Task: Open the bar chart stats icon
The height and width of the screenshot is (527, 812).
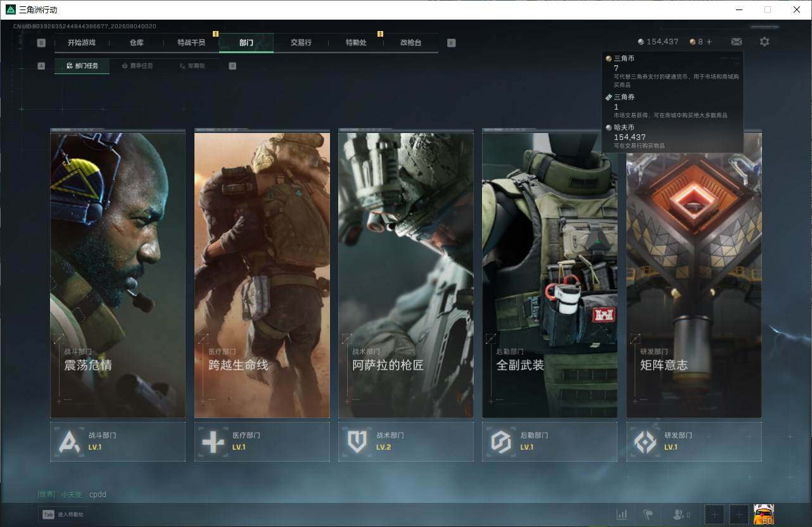Action: pos(621,515)
